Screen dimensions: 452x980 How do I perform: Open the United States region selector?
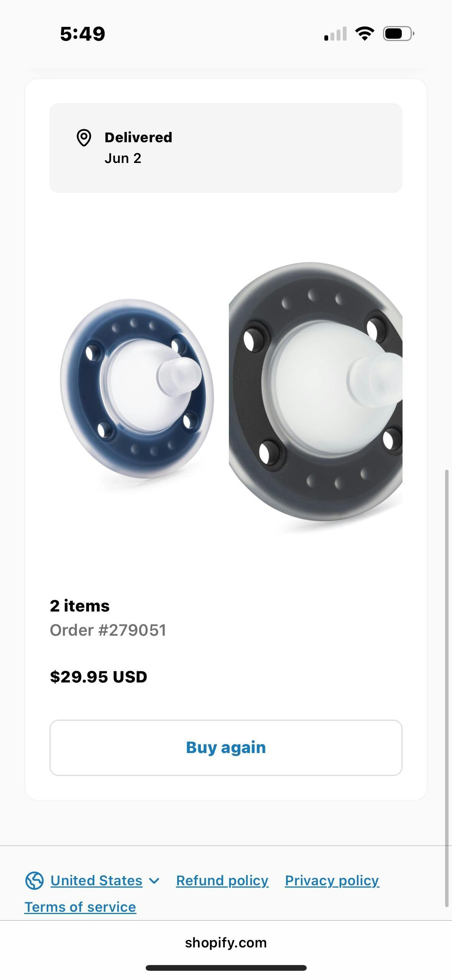click(96, 880)
